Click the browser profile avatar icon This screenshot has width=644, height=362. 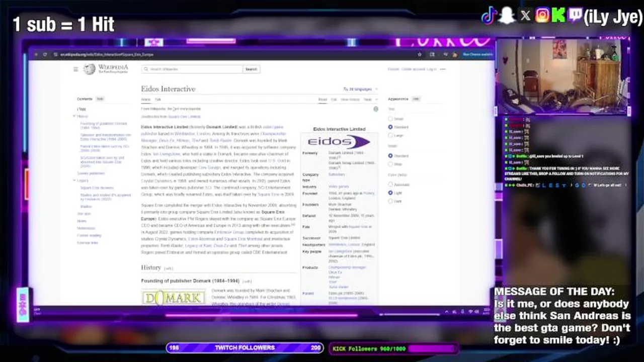pyautogui.click(x=454, y=54)
